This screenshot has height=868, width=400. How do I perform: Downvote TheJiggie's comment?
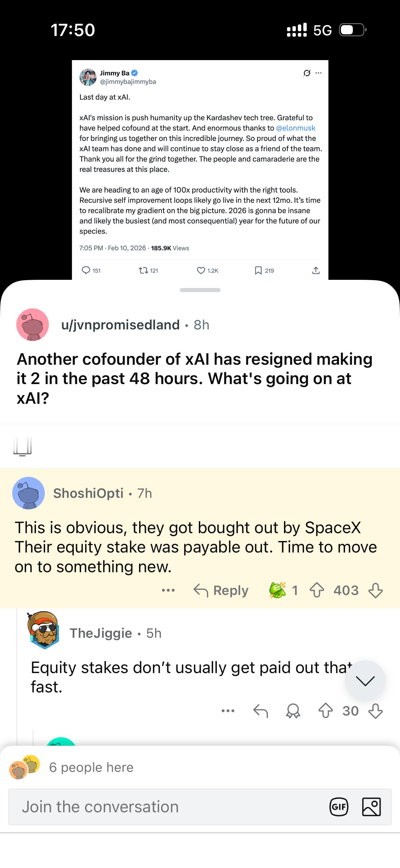376,711
